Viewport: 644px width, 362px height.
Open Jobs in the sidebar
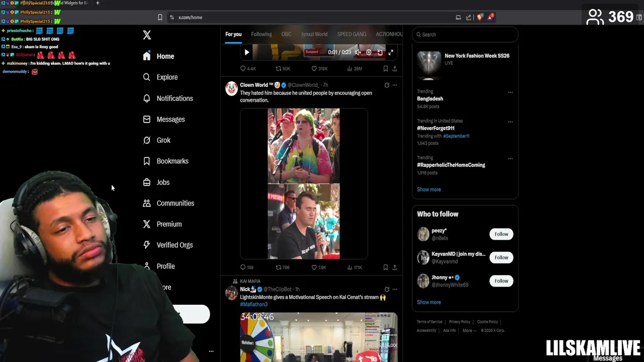point(156,182)
